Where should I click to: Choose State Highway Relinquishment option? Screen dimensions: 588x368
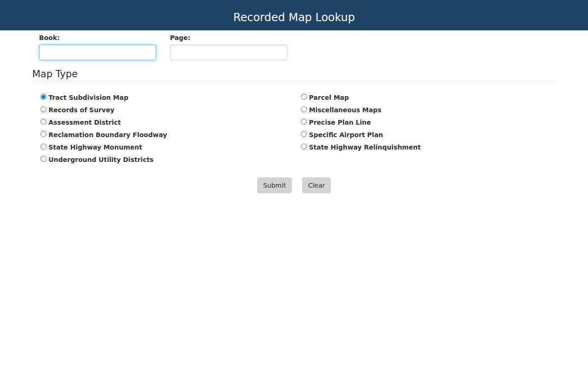[304, 147]
